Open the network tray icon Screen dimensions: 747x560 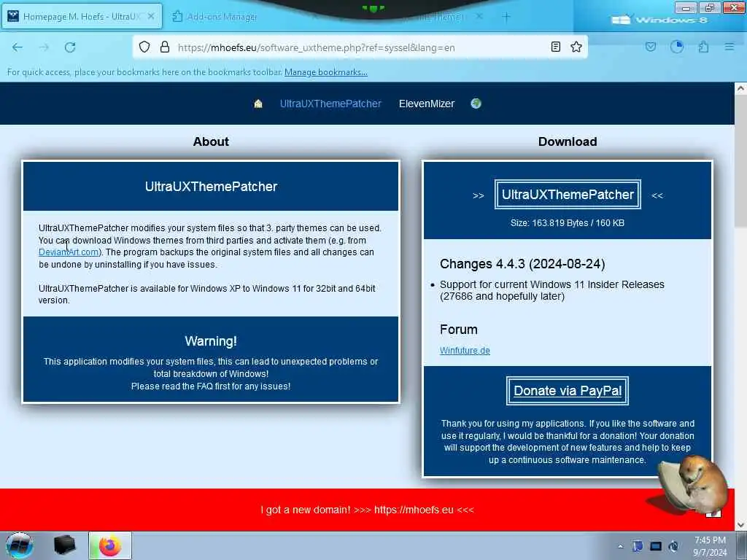pos(656,546)
